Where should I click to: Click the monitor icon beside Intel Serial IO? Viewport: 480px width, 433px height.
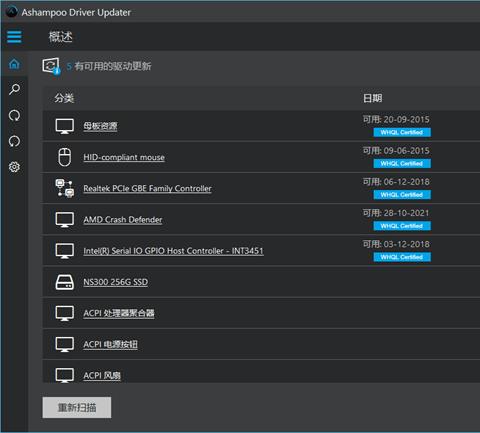65,251
